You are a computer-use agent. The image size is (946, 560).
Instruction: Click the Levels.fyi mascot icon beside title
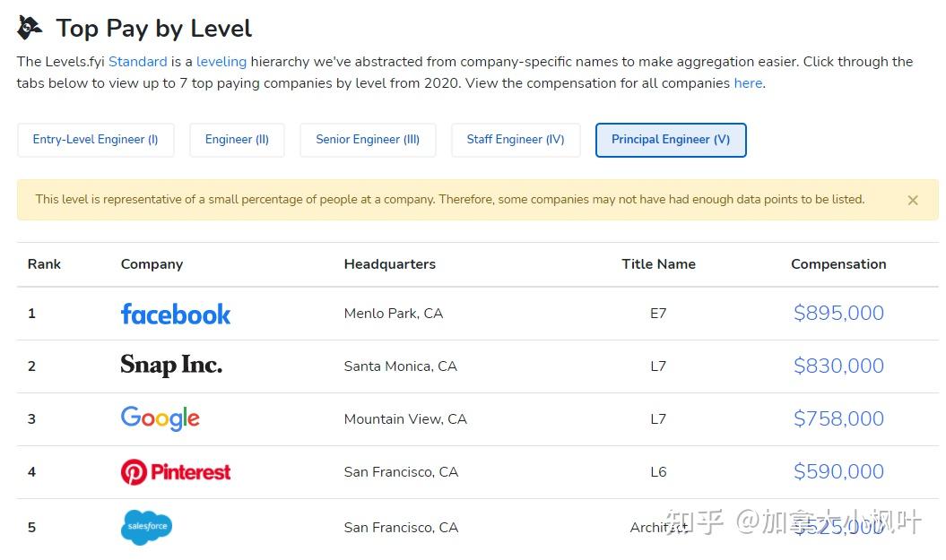click(30, 28)
